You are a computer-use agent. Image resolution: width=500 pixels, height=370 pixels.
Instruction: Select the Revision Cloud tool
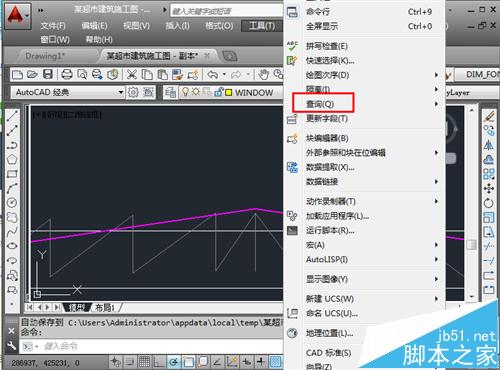(x=12, y=217)
